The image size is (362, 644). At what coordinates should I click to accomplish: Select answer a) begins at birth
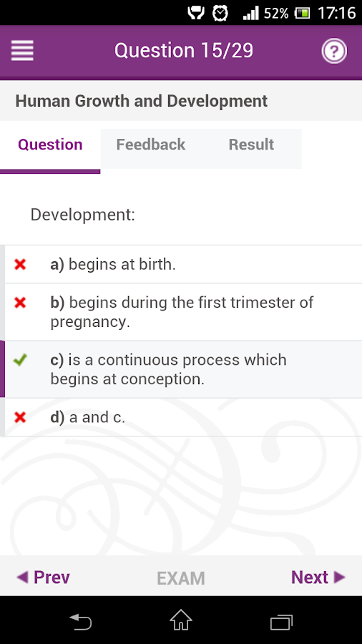pos(183,265)
